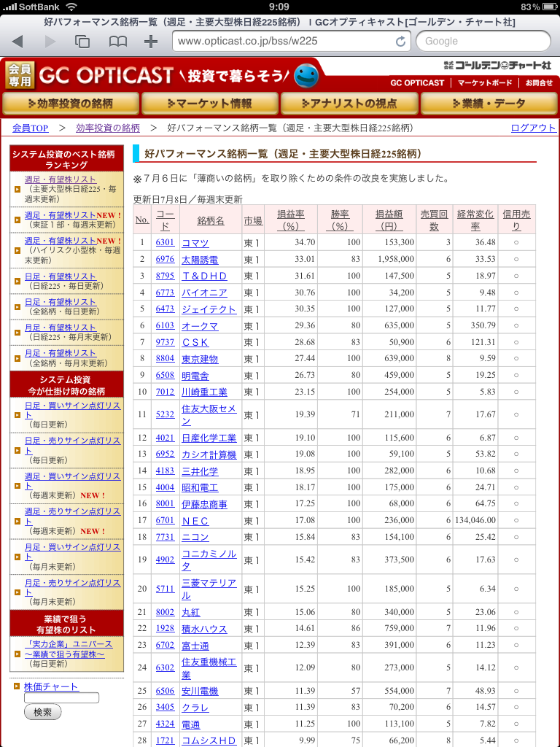Open 月足・売りサイン点灯リスト sidebar link
Screen dimensions: 560x747
[72, 587]
